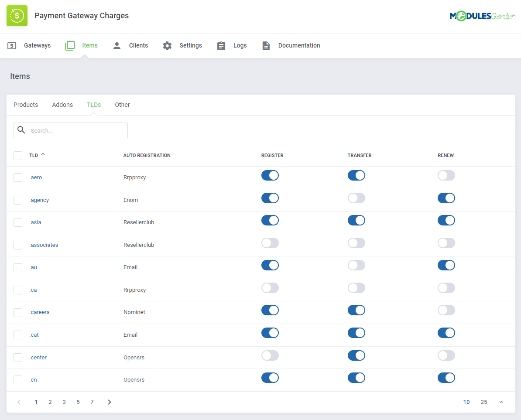Screen dimensions: 521x420
Task: Go to next page arrow
Action: (x=110, y=402)
